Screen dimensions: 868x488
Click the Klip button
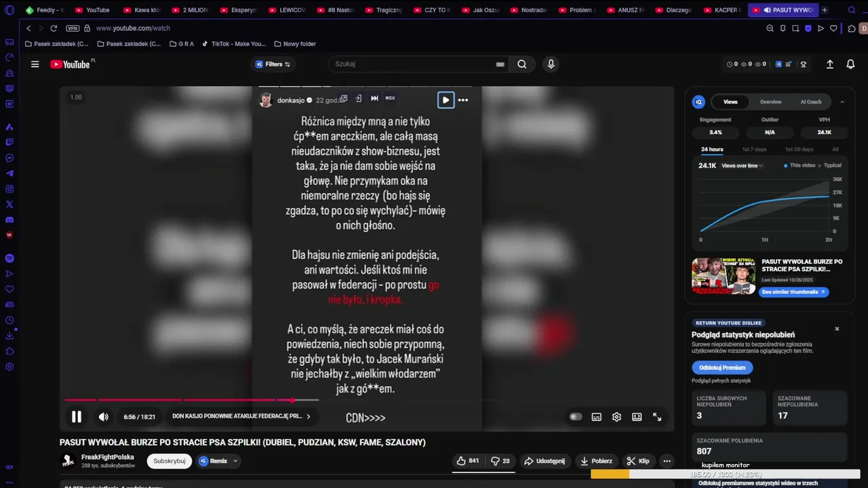638,461
